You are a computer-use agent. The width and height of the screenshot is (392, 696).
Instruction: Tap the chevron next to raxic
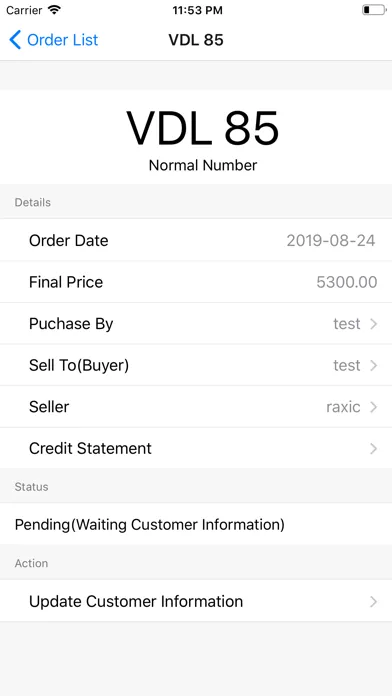pyautogui.click(x=374, y=407)
